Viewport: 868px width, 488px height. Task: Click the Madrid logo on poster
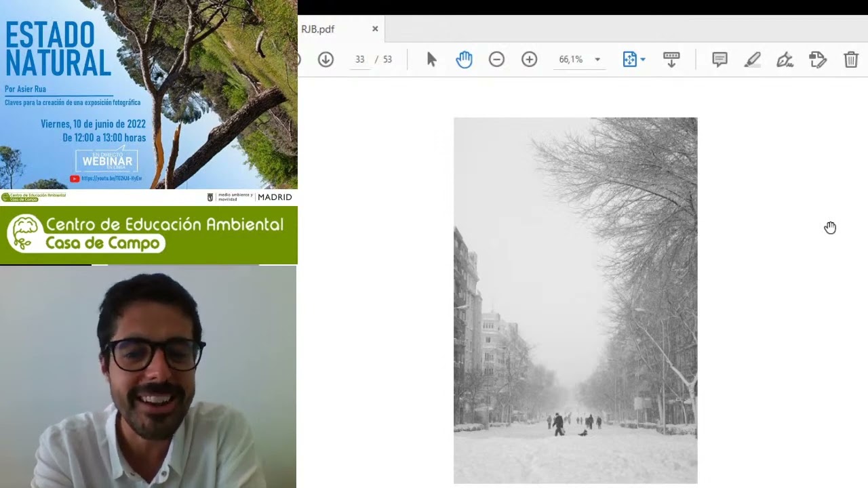pos(275,197)
